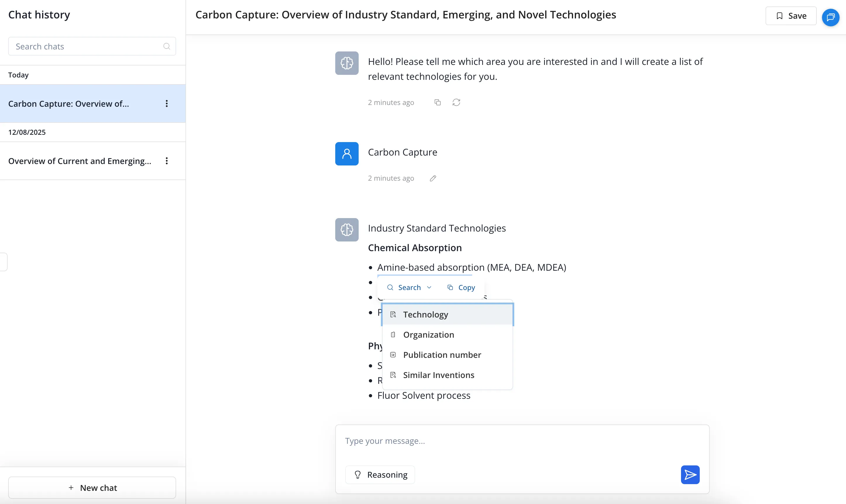This screenshot has width=846, height=504.
Task: Click the blue chat bubble icon near Save
Action: 830,17
